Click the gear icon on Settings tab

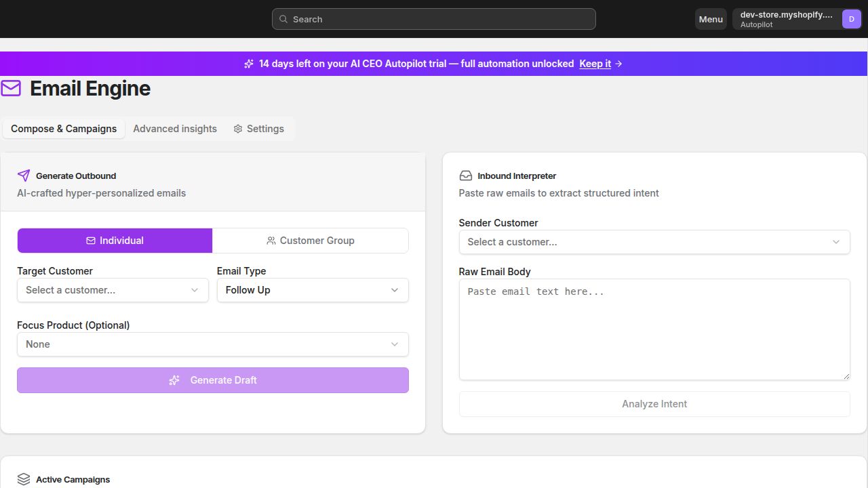[238, 129]
